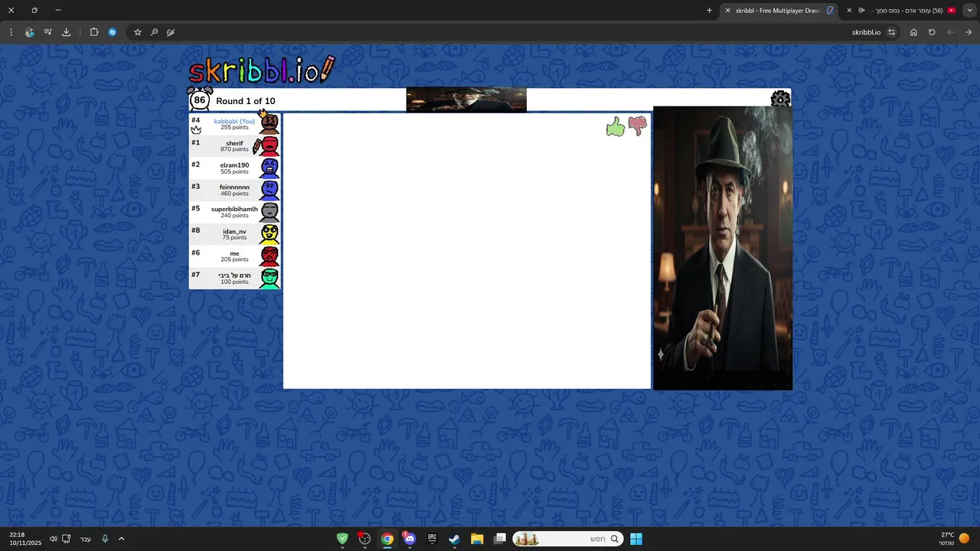Click the alarm clock round timer
Viewport: 980px width, 551px height.
pos(200,99)
